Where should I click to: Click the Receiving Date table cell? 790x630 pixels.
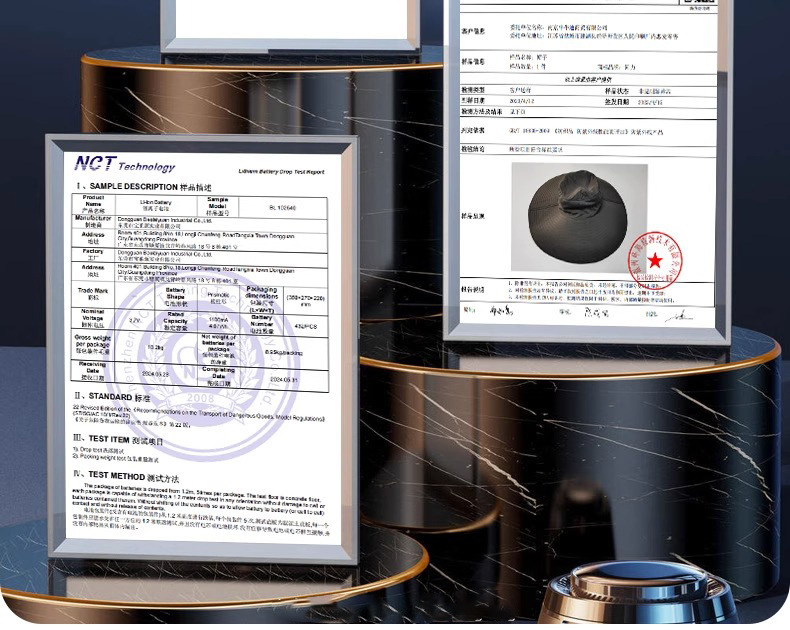coord(92,370)
